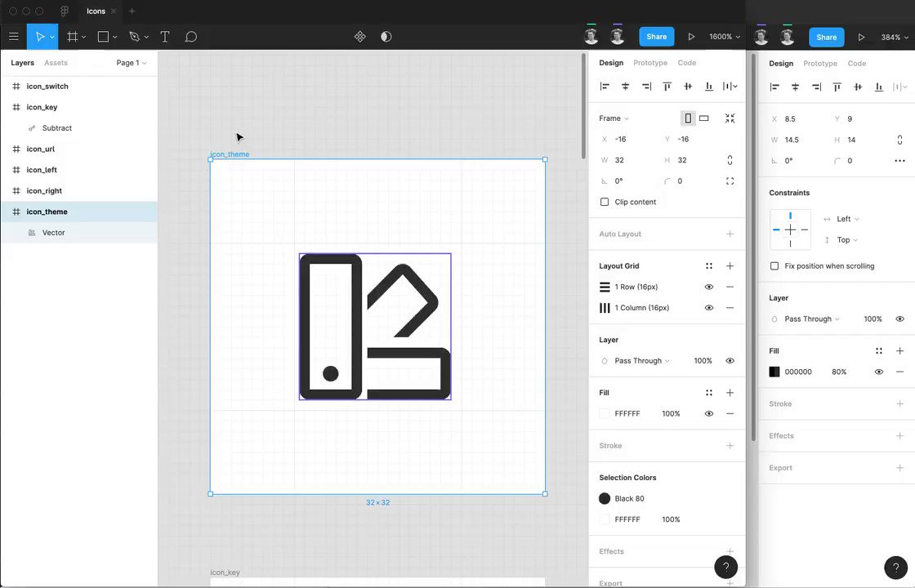
Task: Toggle Layer visibility eye in front panel
Action: (x=730, y=361)
